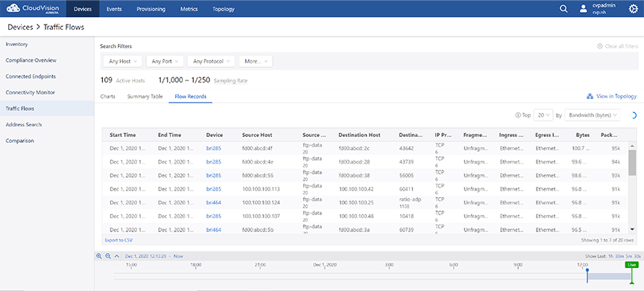
Task: Open the Events top menu
Action: click(113, 9)
